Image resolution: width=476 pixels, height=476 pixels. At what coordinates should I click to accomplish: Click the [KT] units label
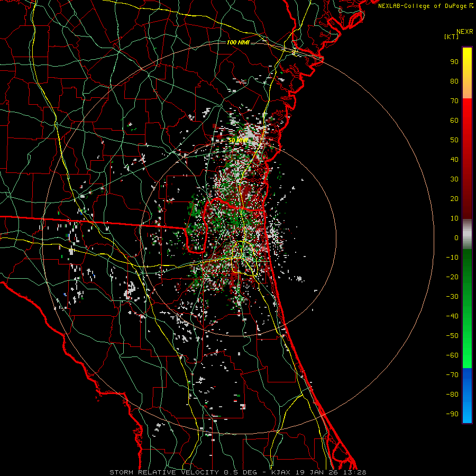pyautogui.click(x=451, y=36)
